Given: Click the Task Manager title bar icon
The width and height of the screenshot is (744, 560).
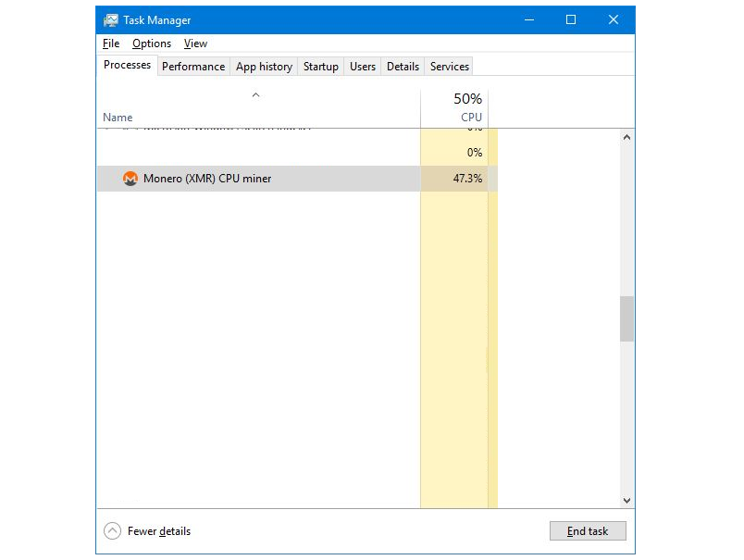Looking at the screenshot, I should click(x=111, y=19).
